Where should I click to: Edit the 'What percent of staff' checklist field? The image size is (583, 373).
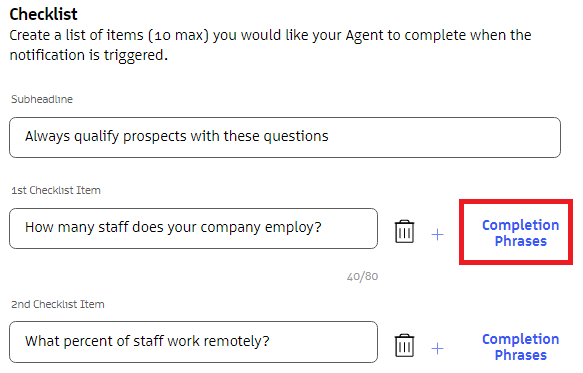pos(193,342)
